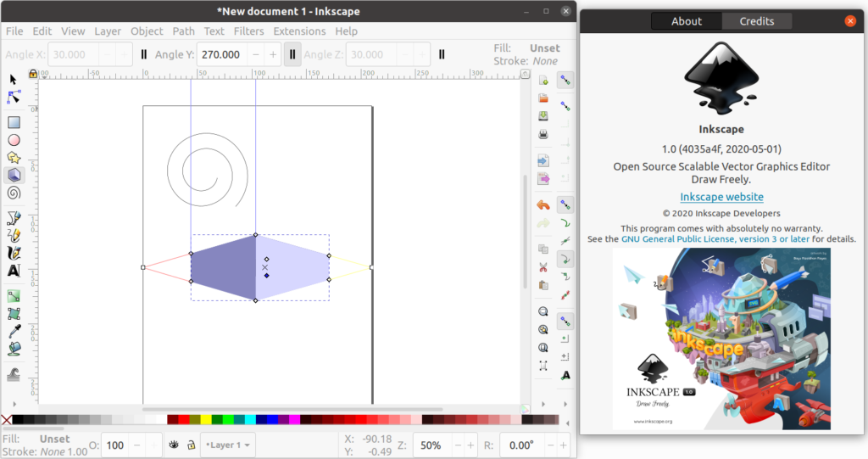Open the Extensions menu
This screenshot has height=459, width=868.
pyautogui.click(x=299, y=31)
